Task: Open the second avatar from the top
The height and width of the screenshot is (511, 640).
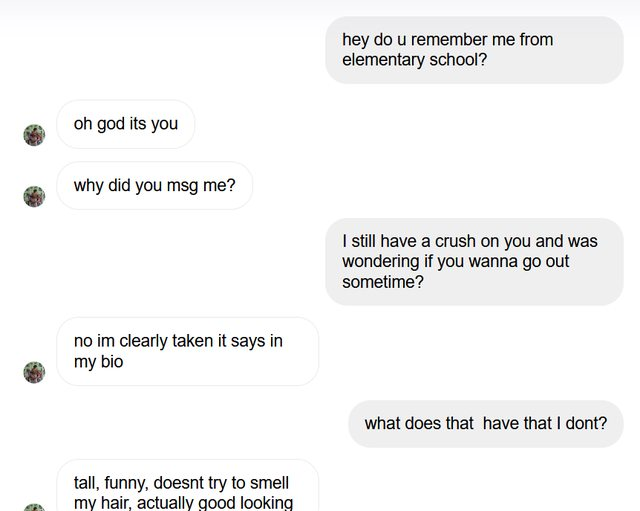Action: click(34, 196)
